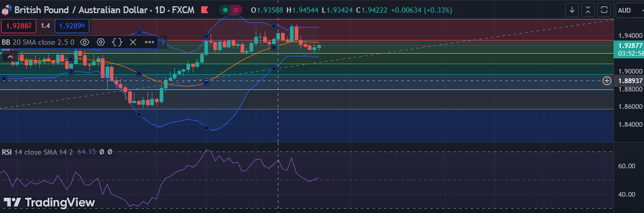The image size is (644, 213).
Task: Click the move pane down arrow button
Action: (x=572, y=10)
